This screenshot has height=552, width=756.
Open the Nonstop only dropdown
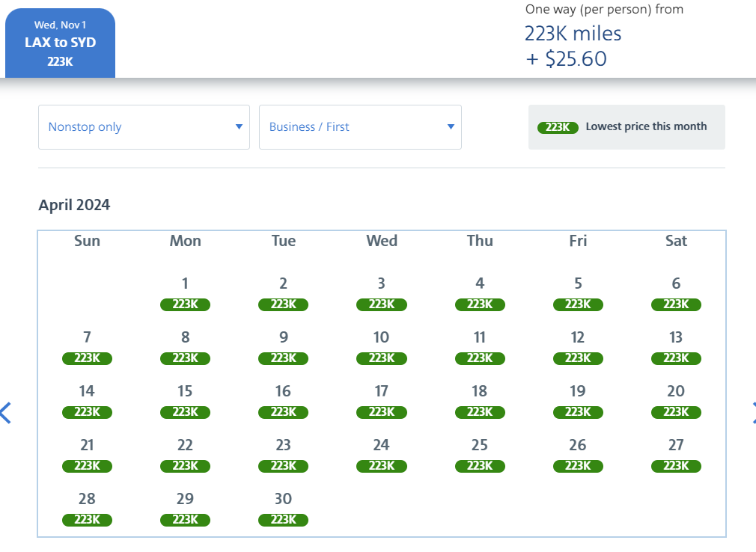(144, 127)
